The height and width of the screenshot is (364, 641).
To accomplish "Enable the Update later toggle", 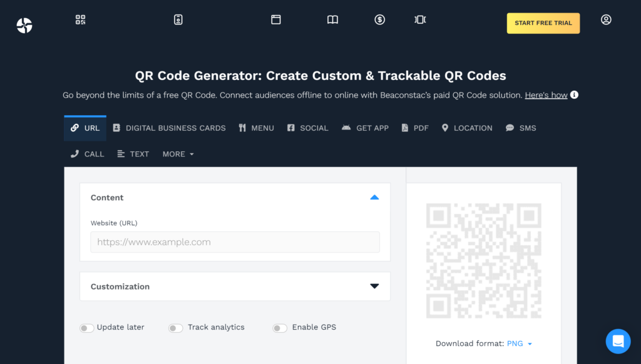I will coord(86,327).
